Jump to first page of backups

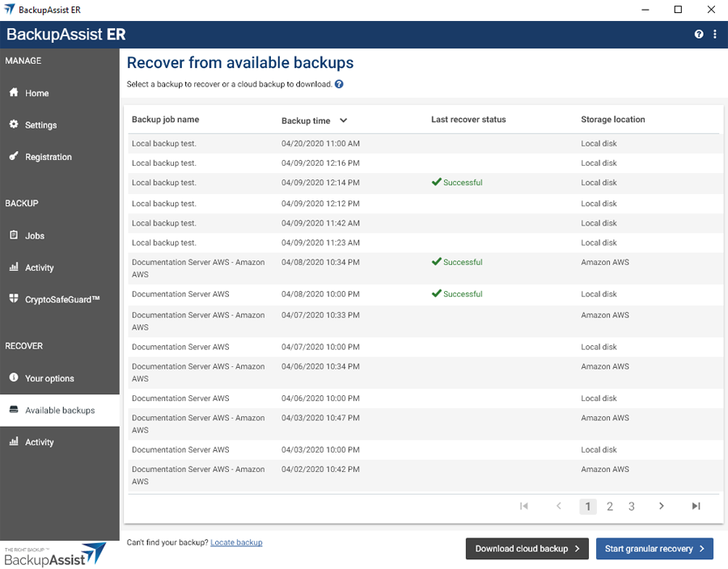523,506
